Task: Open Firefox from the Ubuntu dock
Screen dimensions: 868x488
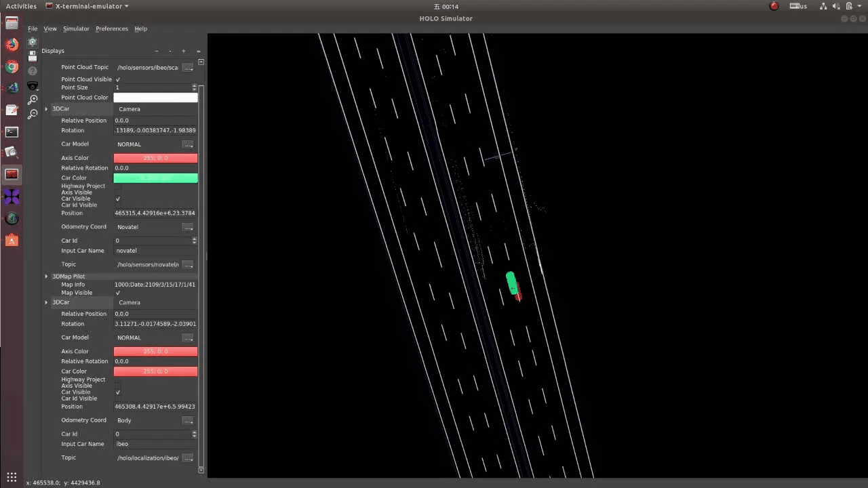Action: coord(12,45)
